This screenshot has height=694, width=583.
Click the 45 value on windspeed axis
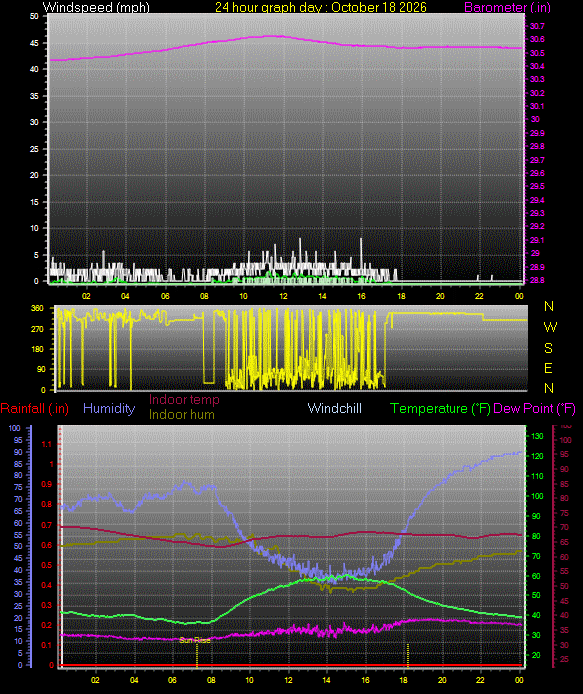34,43
